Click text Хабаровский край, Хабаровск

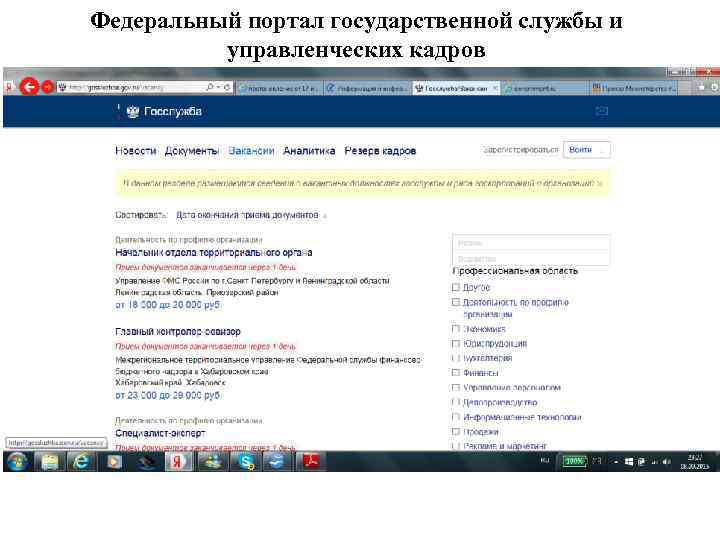tap(170, 382)
